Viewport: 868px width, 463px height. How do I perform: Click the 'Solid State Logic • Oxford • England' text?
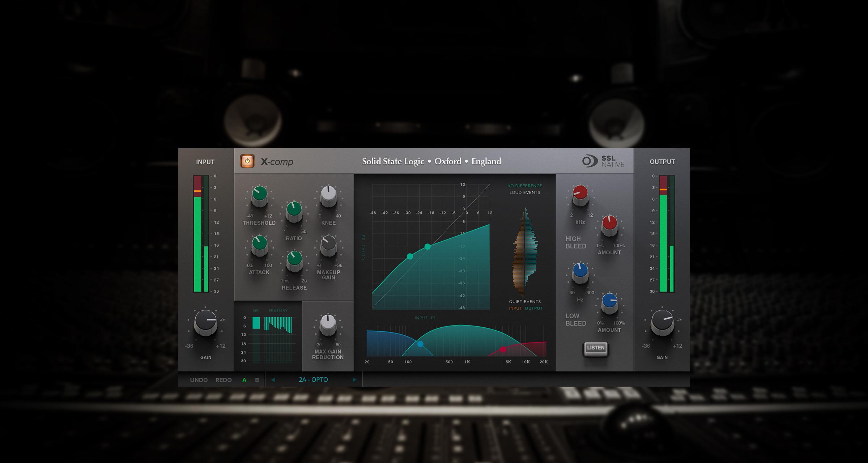coord(431,161)
